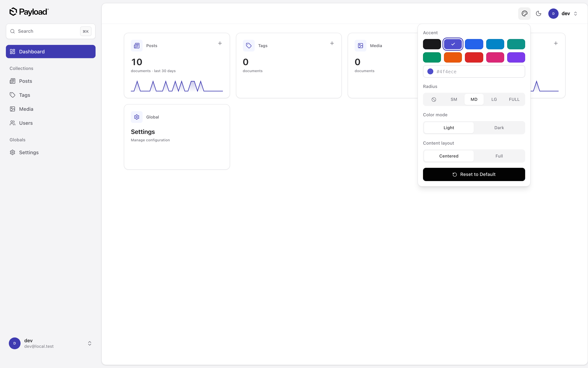This screenshot has height=368, width=588.
Task: Open Users collection in sidebar
Action: (x=51, y=123)
